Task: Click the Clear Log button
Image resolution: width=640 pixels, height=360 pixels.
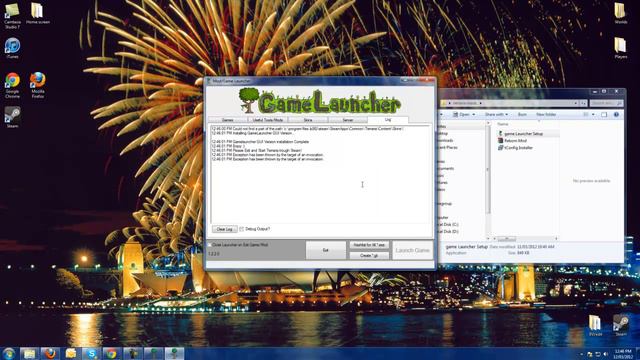Action: click(x=224, y=229)
